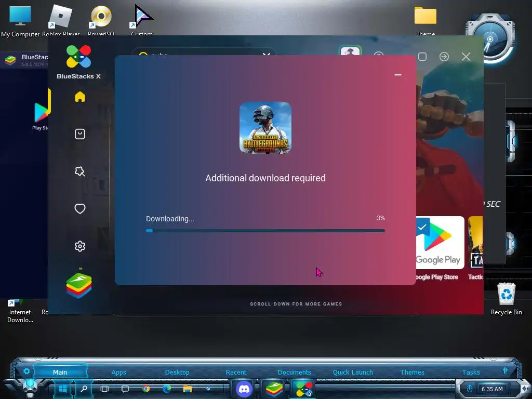
Task: Open File Explorer from taskbar
Action: (188, 389)
